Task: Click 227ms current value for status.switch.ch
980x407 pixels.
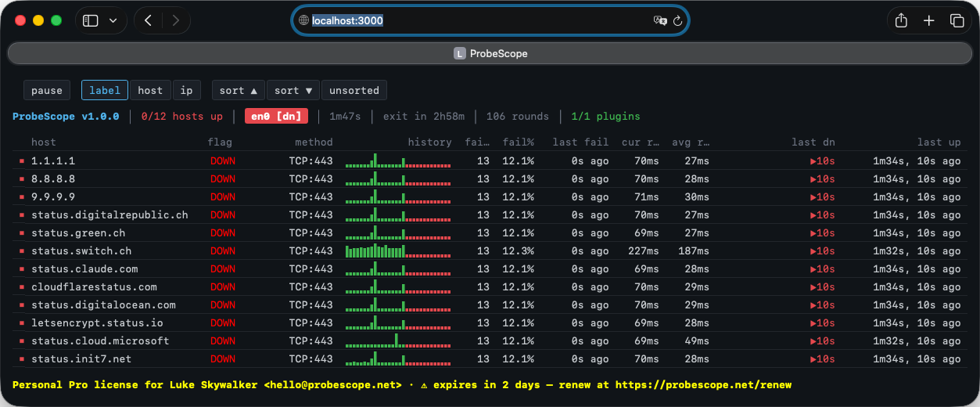Action: 643,250
